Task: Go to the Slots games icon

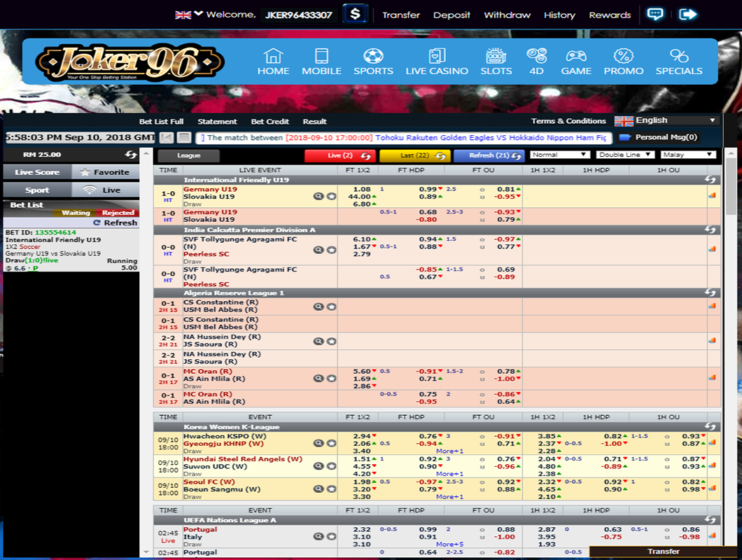Action: (496, 62)
